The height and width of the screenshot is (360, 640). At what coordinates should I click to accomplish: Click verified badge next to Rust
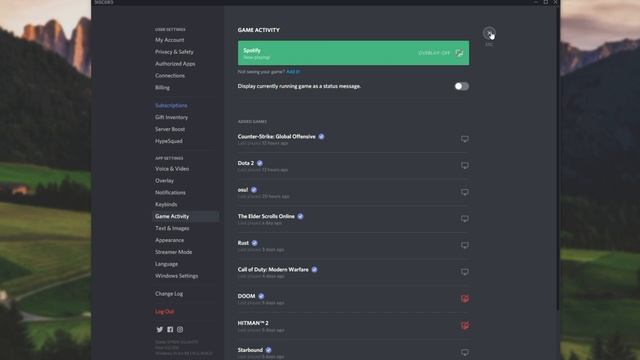pos(254,243)
